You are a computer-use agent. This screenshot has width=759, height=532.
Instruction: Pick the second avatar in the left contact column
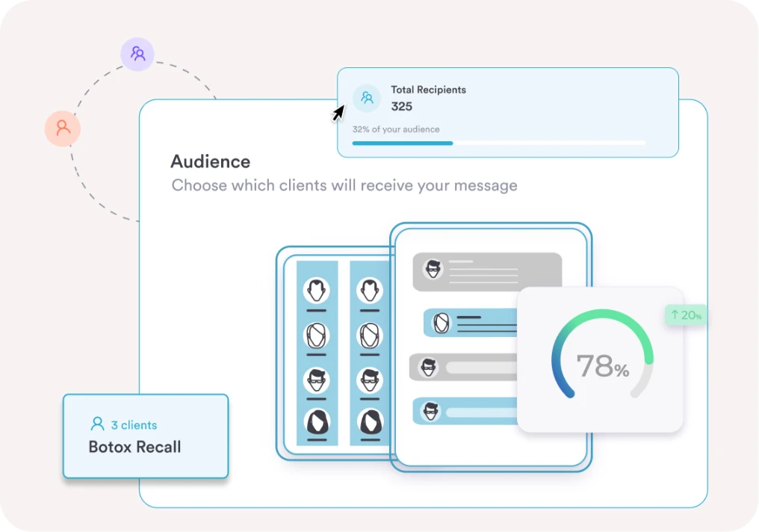click(x=317, y=335)
